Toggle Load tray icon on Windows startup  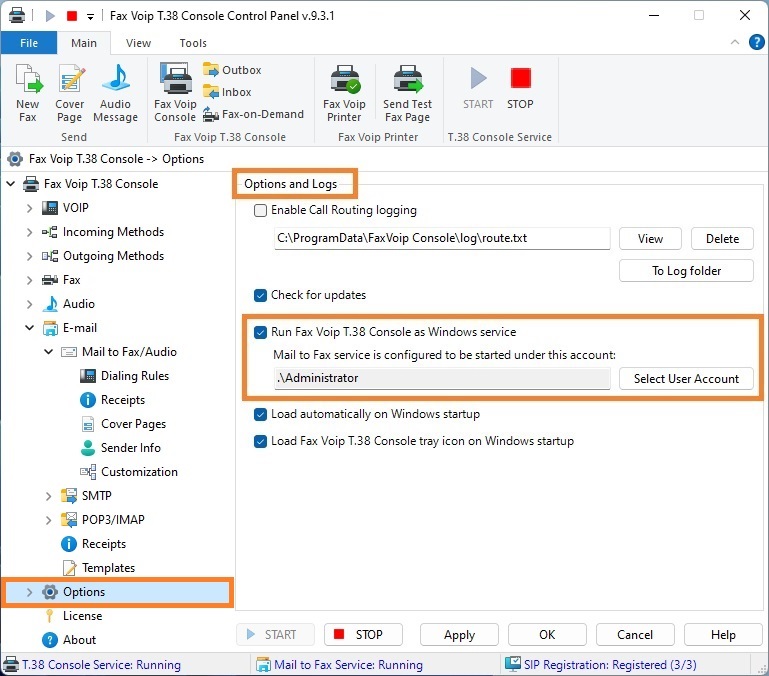tap(260, 442)
